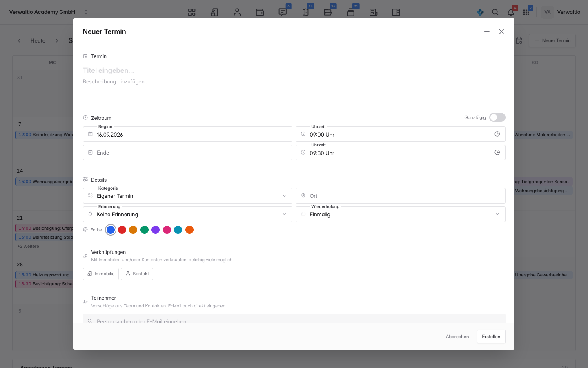Open the Abnahme Malerarbeiten calendar event

coord(543,135)
